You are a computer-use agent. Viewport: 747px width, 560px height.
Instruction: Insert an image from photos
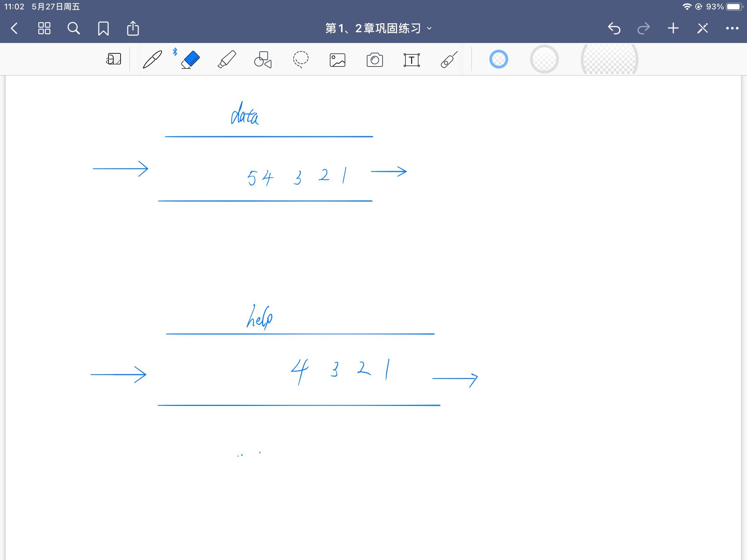pyautogui.click(x=337, y=60)
